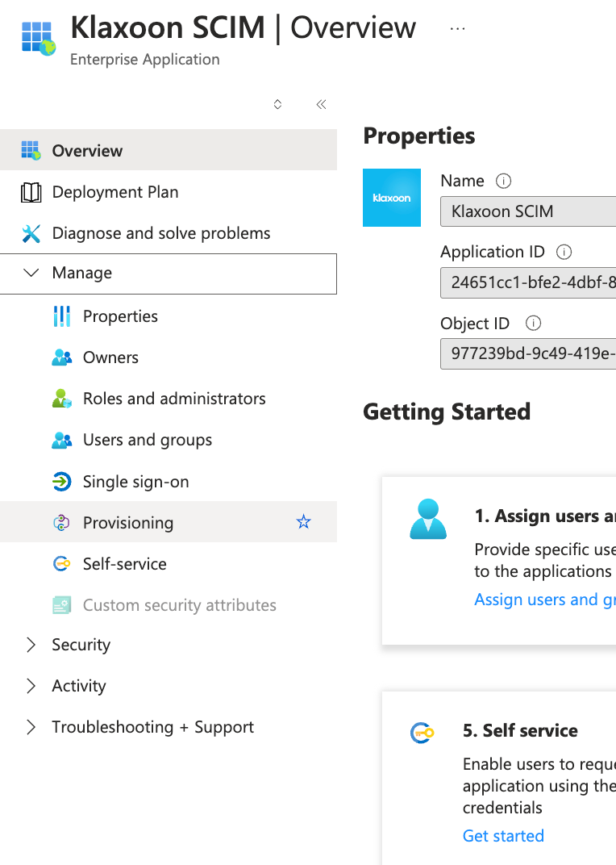Open the Overview menu item
Screen dimensions: 616x865
point(87,151)
